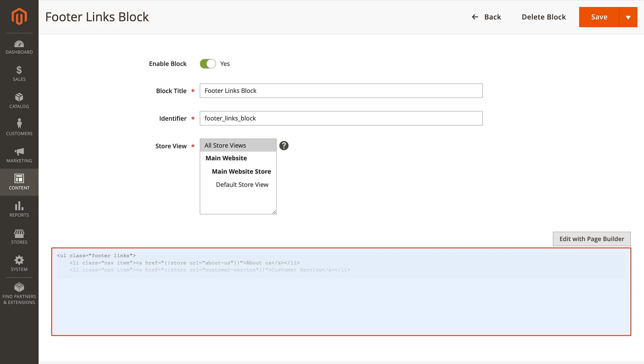Open the Content menu
Screen dimensions: 644x364
(x=19, y=182)
